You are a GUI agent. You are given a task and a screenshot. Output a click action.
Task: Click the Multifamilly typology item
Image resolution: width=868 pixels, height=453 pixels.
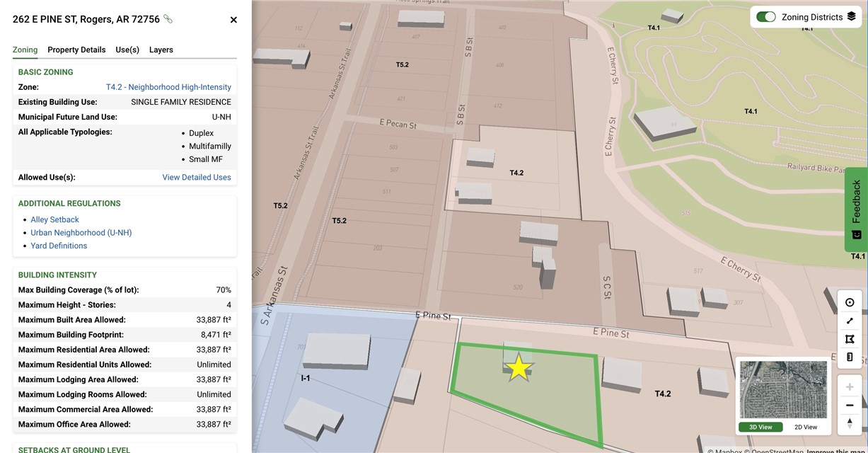click(x=210, y=147)
